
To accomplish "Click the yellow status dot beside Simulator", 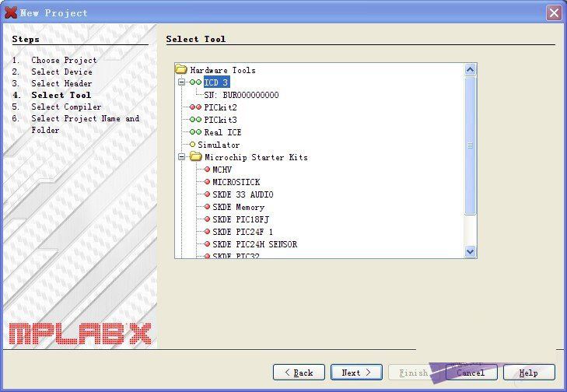I will [192, 145].
